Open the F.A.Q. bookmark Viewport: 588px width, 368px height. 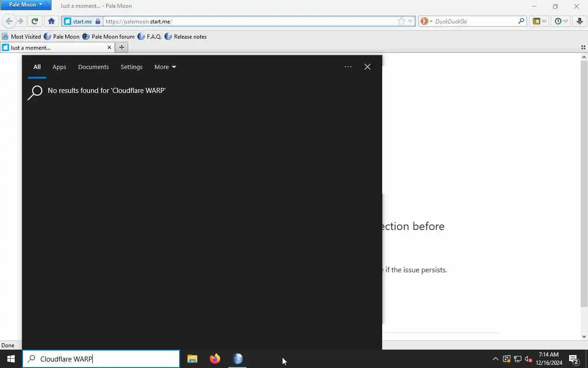(x=150, y=36)
